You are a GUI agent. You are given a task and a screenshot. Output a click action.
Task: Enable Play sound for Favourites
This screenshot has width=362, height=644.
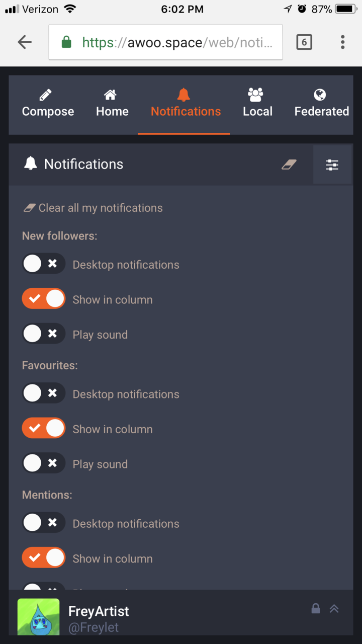(43, 463)
